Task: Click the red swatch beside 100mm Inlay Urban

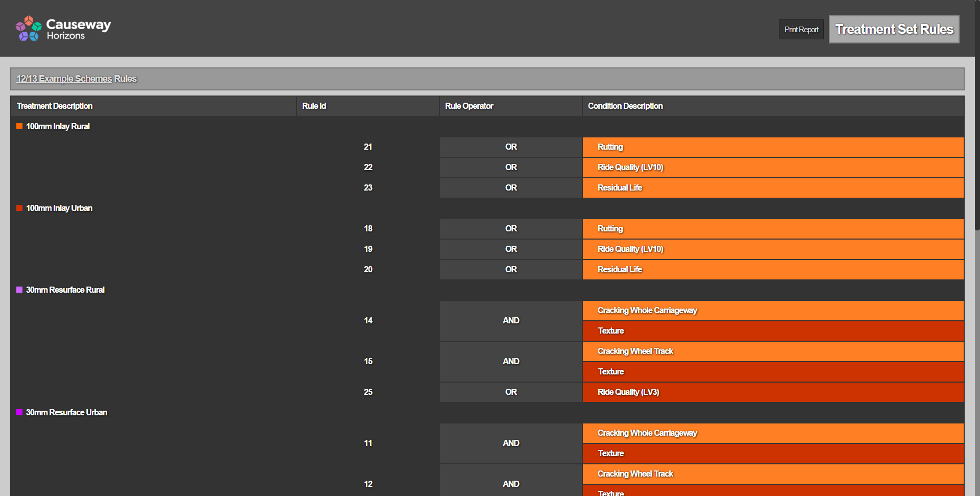Action: [19, 208]
